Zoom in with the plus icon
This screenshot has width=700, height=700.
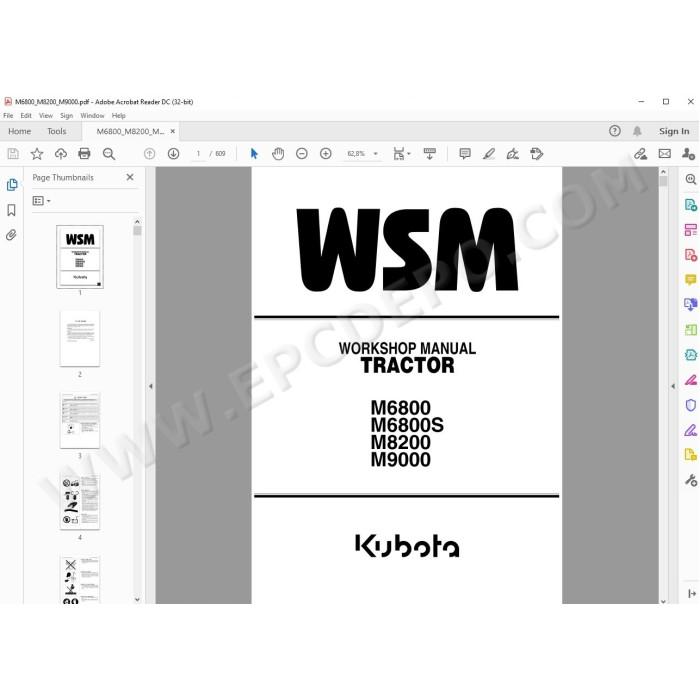pos(326,154)
